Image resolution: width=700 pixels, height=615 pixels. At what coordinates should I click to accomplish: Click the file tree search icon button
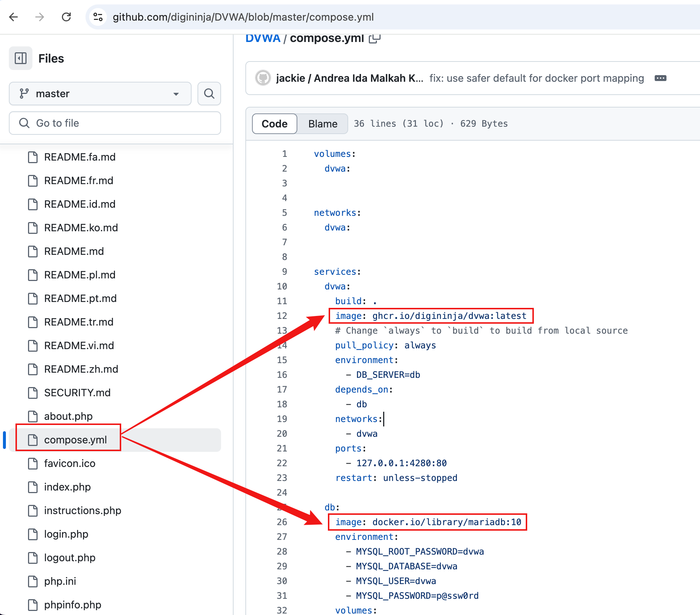pyautogui.click(x=209, y=94)
